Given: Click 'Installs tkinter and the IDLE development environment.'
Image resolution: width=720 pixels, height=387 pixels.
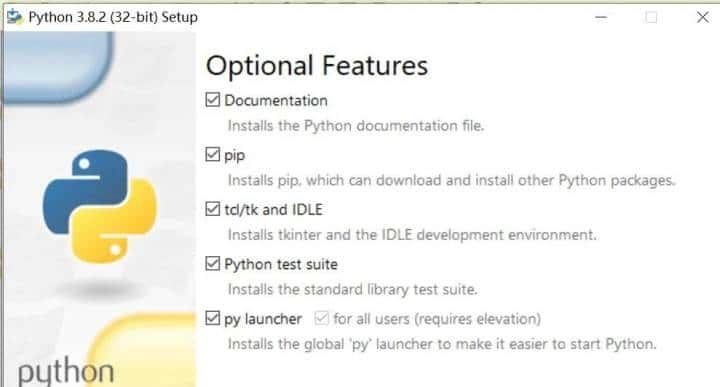Looking at the screenshot, I should 412,235.
